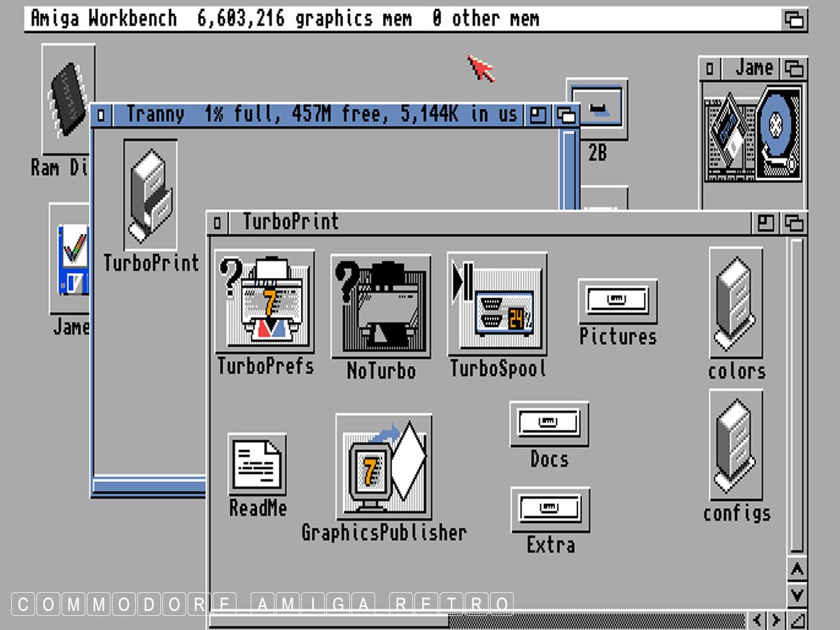This screenshot has height=630, width=840.
Task: Select the NoTurbo icon
Action: (x=380, y=307)
